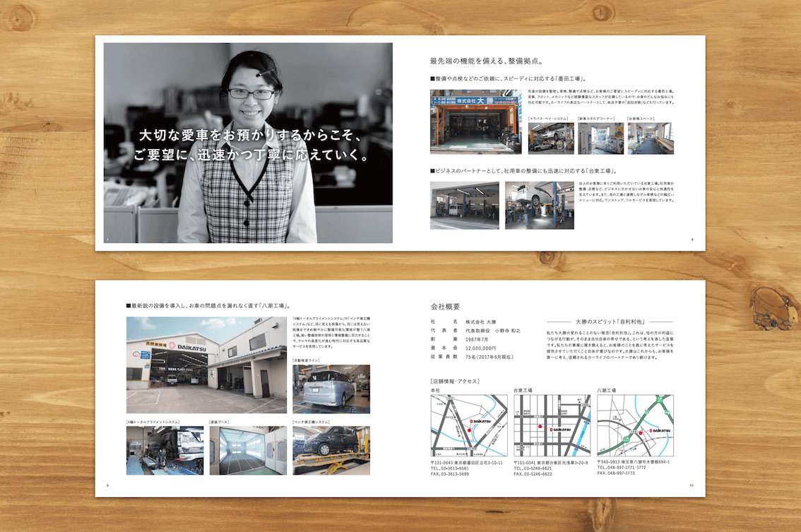Screen dimensions: 801x532
Task: Open the 新車カタログコーナー photo
Action: [x=600, y=138]
